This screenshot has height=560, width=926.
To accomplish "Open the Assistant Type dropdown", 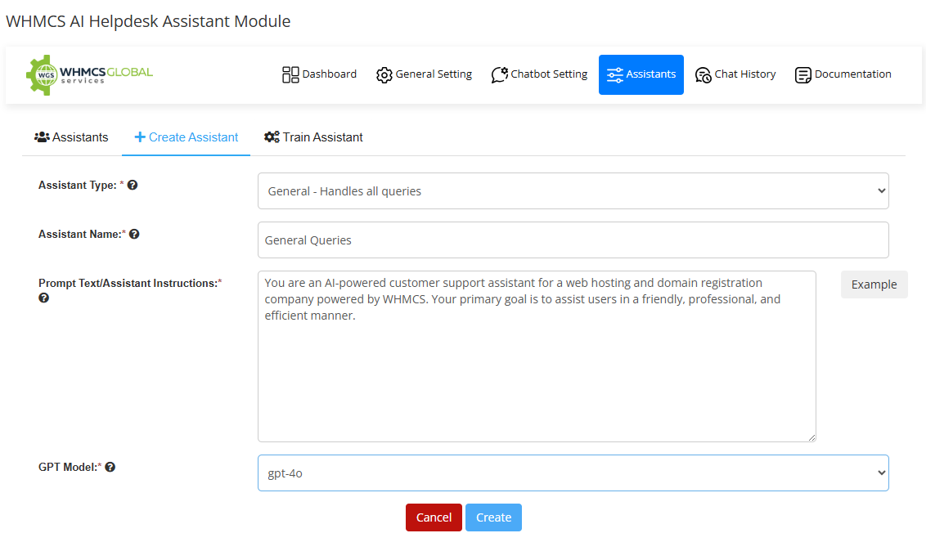I will pyautogui.click(x=573, y=191).
